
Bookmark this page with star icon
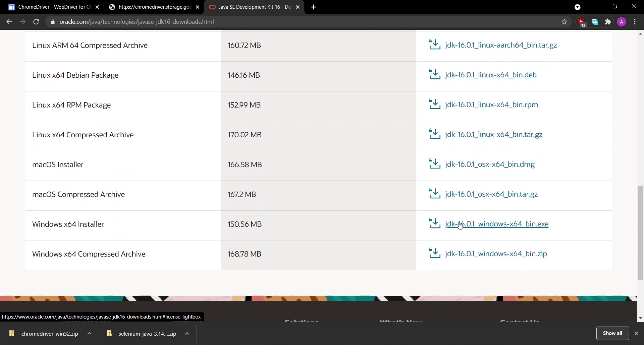tap(565, 22)
